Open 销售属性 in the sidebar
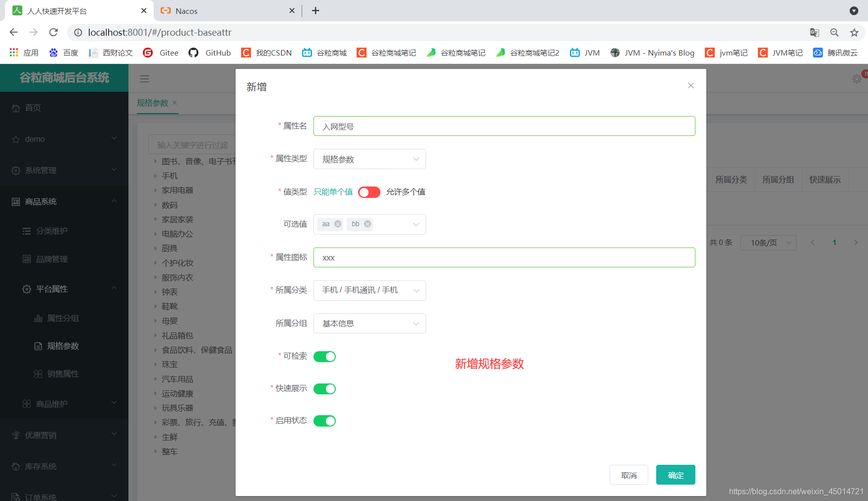The width and height of the screenshot is (868, 501). (x=64, y=374)
